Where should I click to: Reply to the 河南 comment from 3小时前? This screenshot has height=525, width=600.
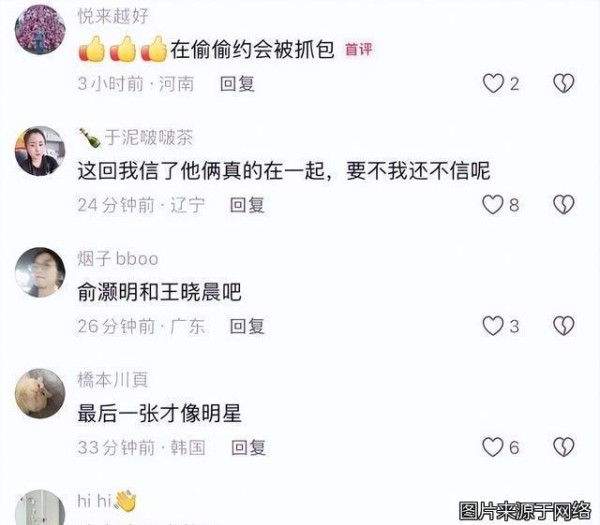click(x=237, y=84)
